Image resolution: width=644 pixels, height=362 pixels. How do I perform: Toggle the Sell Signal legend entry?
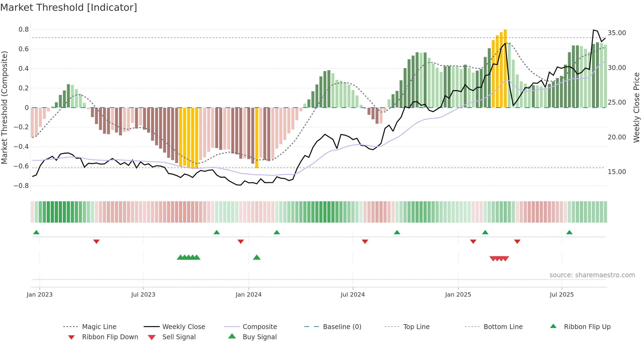[172, 337]
